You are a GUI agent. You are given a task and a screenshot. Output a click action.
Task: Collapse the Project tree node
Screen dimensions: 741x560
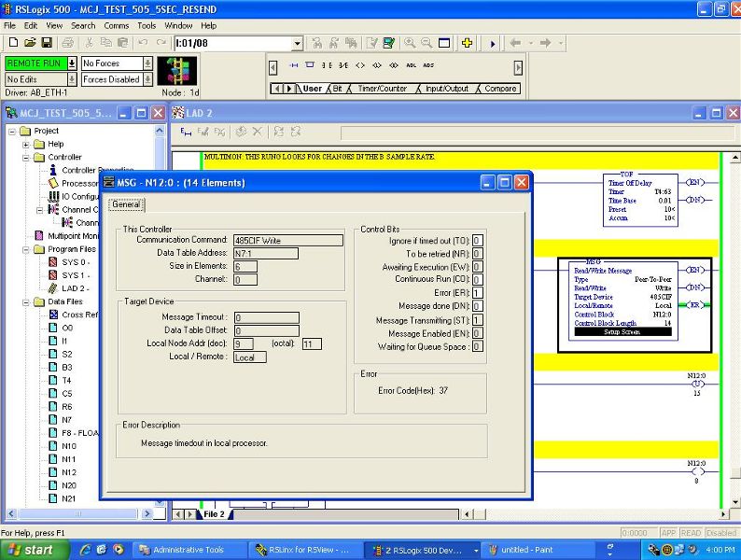tap(12, 131)
